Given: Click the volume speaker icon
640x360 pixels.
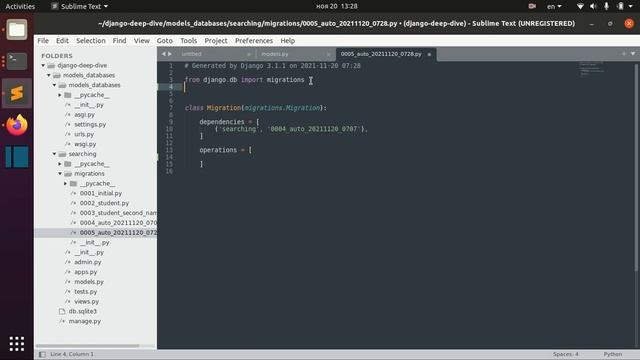Looking at the screenshot, I should coord(593,6).
